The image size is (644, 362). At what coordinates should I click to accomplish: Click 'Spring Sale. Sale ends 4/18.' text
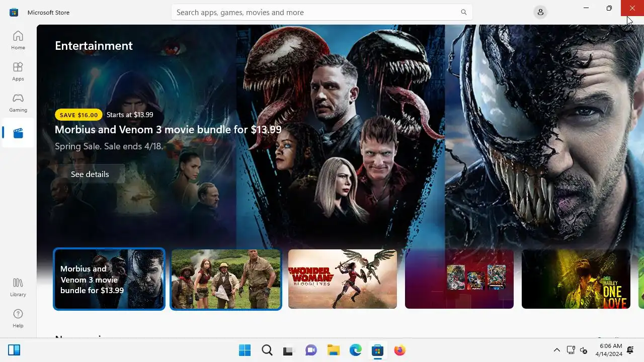(x=109, y=146)
